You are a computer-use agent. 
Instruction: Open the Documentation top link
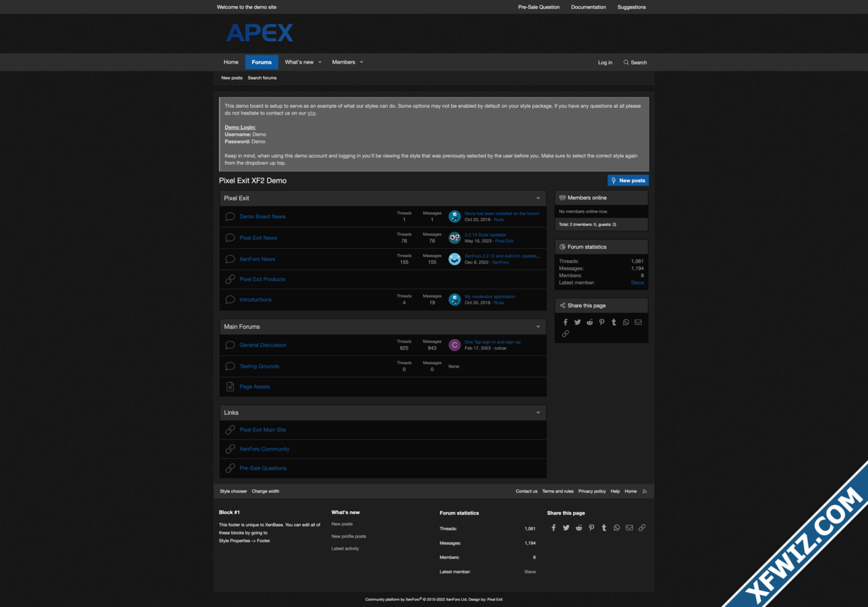(x=589, y=7)
